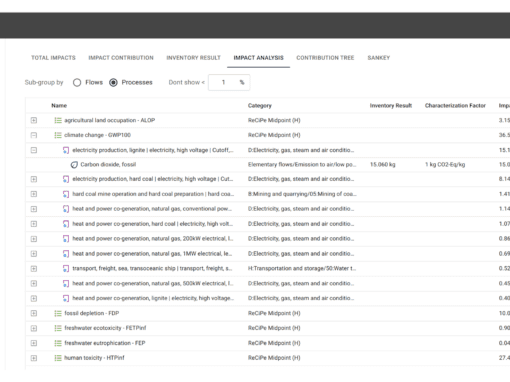The image size is (510, 382).
Task: Expand heat and power, conventional power row
Action: [x=34, y=209]
